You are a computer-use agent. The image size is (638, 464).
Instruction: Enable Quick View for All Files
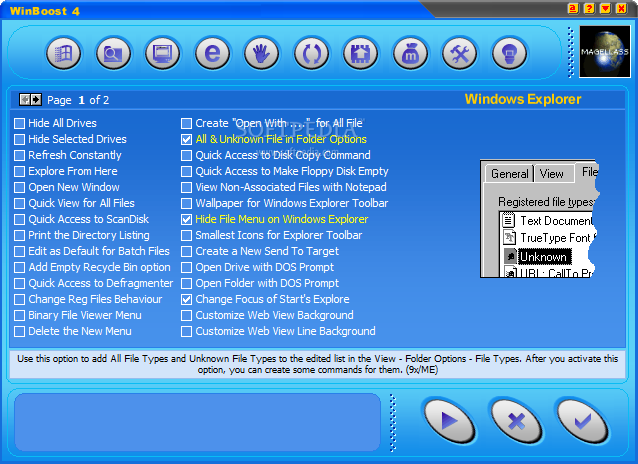point(19,204)
